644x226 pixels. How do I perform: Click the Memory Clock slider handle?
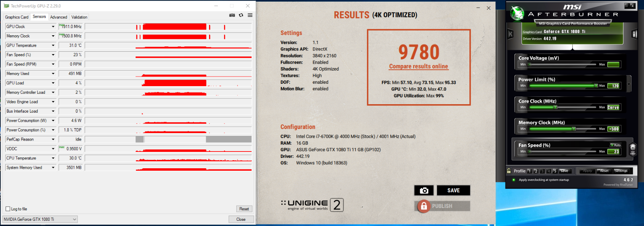click(574, 129)
